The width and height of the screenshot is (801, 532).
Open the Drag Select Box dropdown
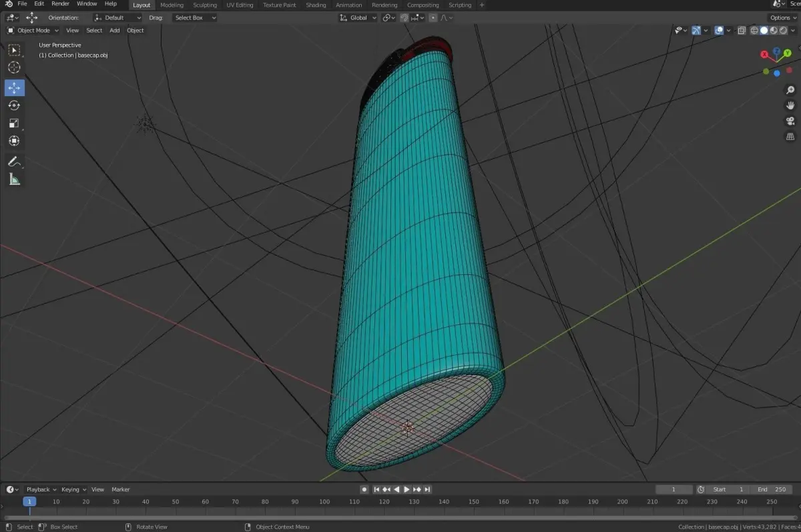(x=194, y=18)
